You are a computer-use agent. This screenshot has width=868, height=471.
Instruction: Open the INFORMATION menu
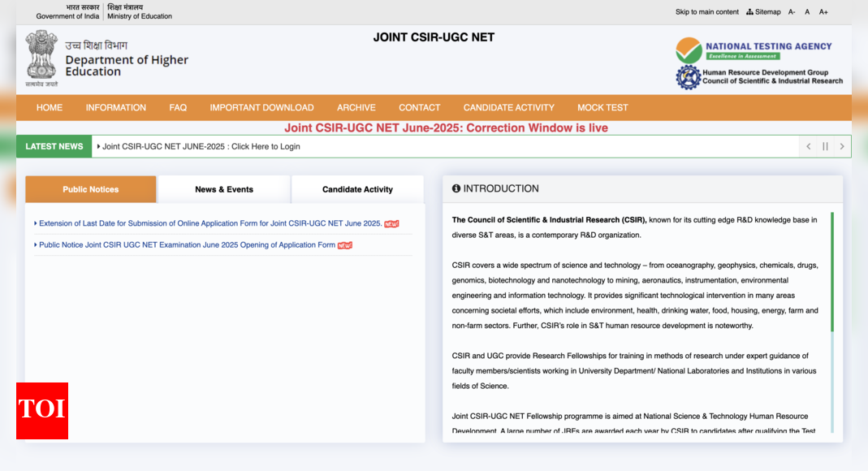115,107
